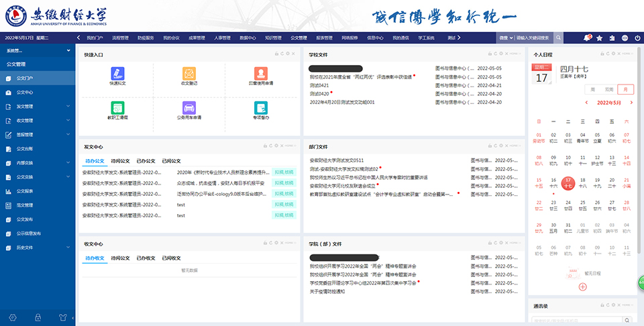Viewport: 644px width, 326px height.
Task: Open 安徽财经大学测试发文0511 in 部门文件
Action: click(336, 160)
